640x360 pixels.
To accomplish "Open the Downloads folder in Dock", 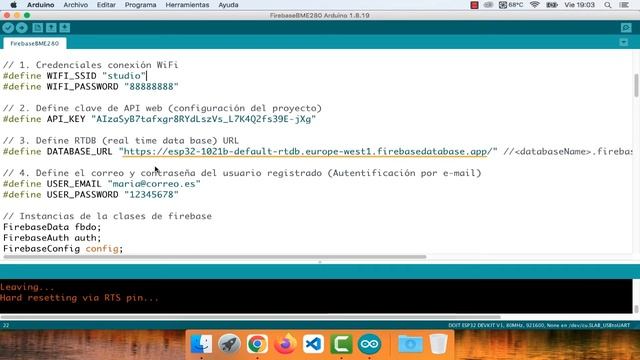I will point(410,344).
